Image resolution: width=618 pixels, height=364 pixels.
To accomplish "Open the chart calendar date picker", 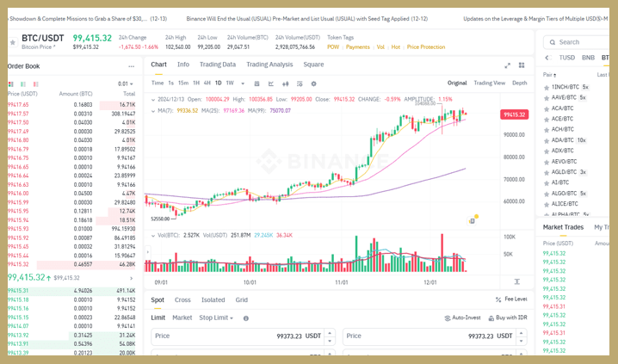I will coord(256,83).
